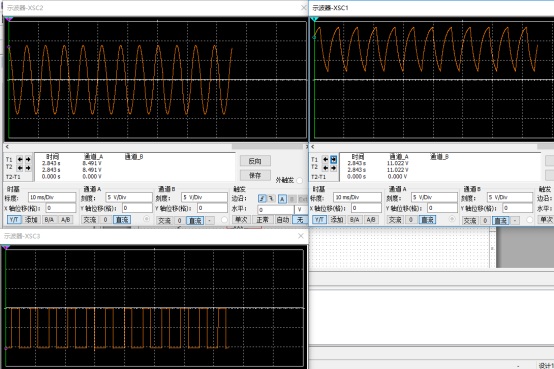Image resolution: width=554 pixels, height=369 pixels.
Task: Click the scroll-left arrow below XSC2 display
Action: [7, 146]
